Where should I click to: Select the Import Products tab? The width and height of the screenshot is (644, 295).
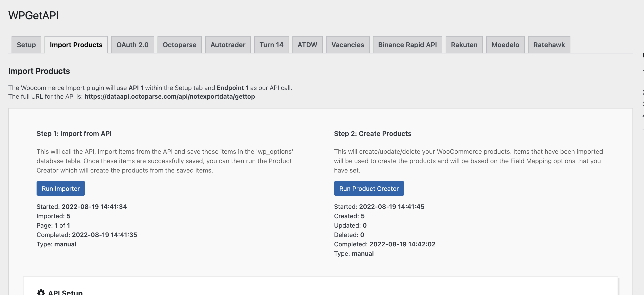[x=76, y=45]
